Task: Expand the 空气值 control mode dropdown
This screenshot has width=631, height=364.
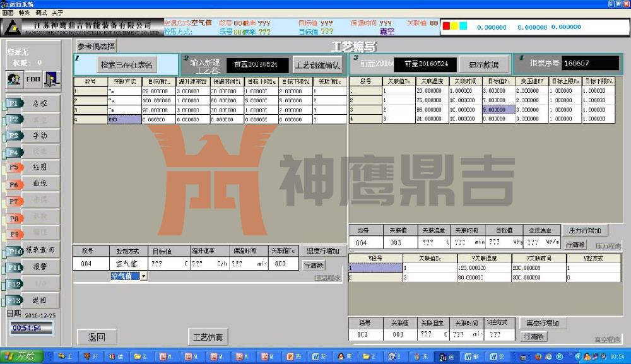Action: tap(144, 276)
